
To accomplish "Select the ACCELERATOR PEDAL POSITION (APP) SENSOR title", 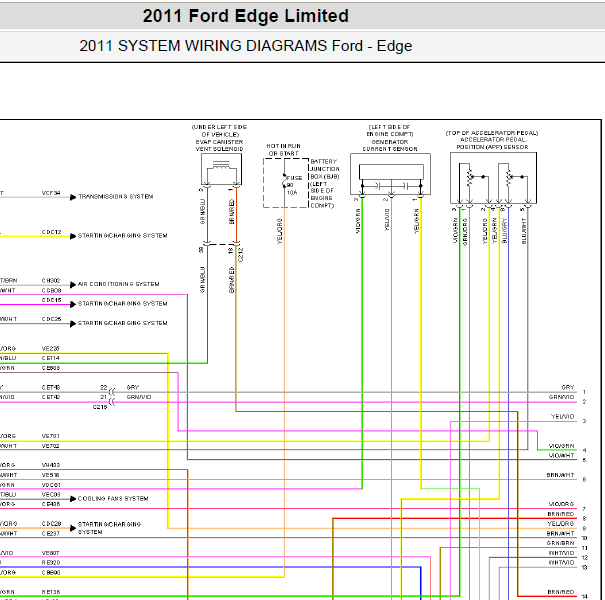I will 492,143.
